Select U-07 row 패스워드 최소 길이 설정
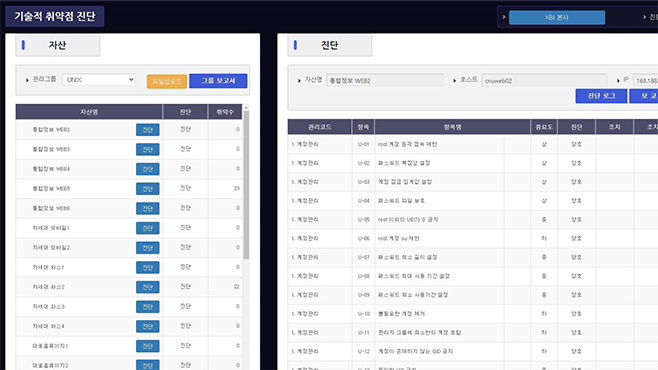658x370 pixels. [x=473, y=257]
